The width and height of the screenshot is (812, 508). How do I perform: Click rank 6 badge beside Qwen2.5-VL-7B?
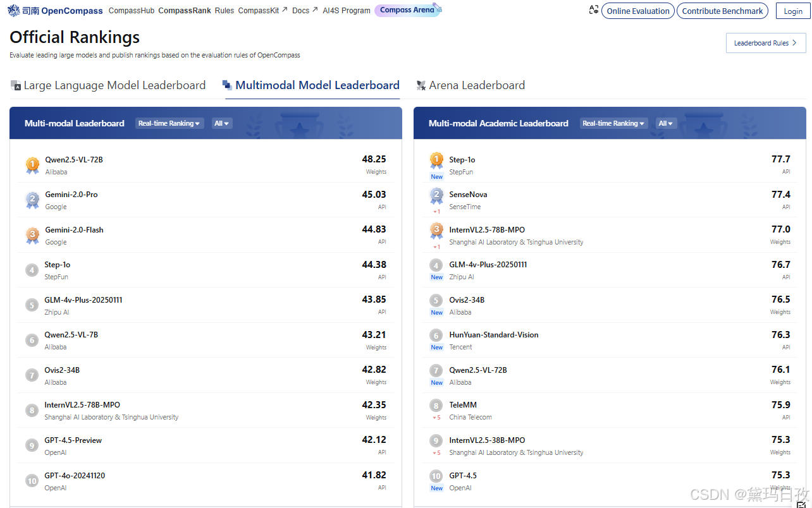tap(32, 341)
